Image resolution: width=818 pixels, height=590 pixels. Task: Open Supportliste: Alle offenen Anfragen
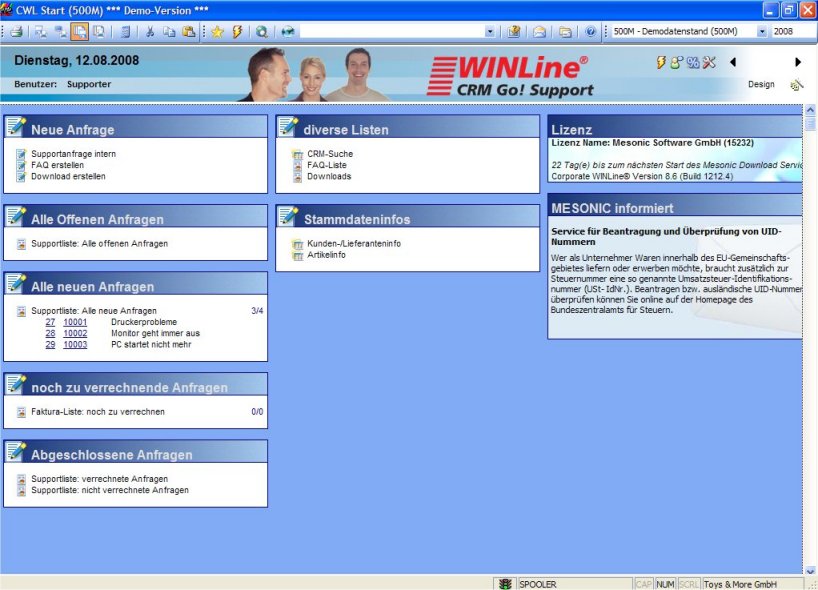coord(100,244)
